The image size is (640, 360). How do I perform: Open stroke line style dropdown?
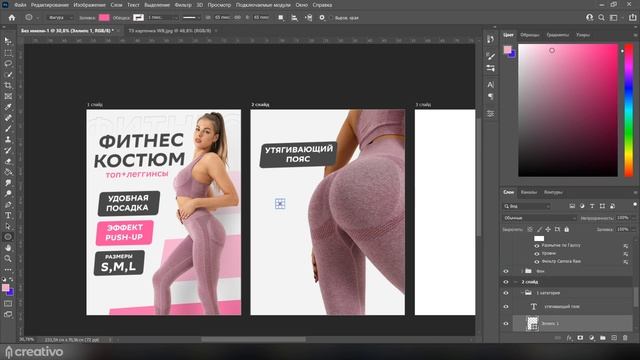[x=191, y=18]
